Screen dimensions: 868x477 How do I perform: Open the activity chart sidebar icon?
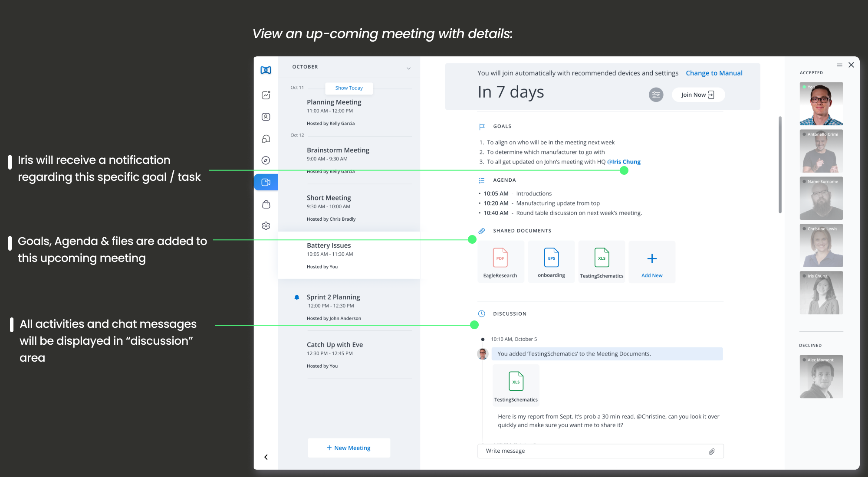(x=266, y=95)
